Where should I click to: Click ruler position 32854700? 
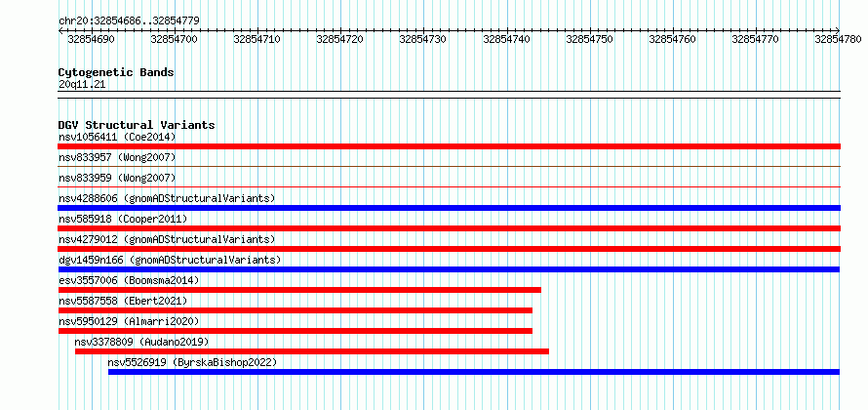[x=175, y=39]
